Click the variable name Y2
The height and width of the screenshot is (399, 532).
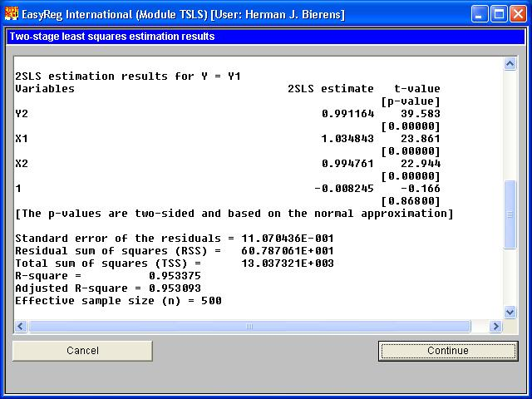22,114
